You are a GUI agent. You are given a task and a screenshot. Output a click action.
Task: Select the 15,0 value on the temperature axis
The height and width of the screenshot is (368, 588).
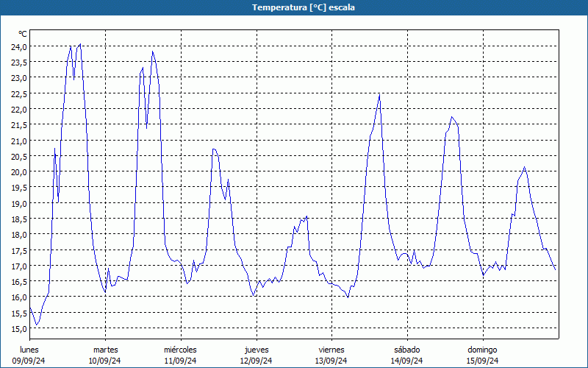point(19,328)
